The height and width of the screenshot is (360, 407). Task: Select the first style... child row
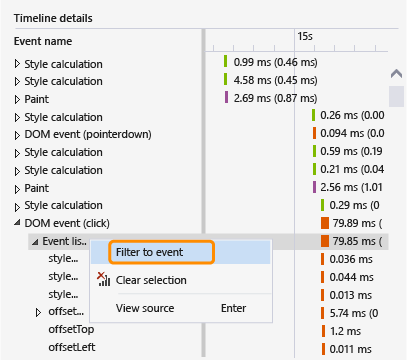[x=63, y=258]
